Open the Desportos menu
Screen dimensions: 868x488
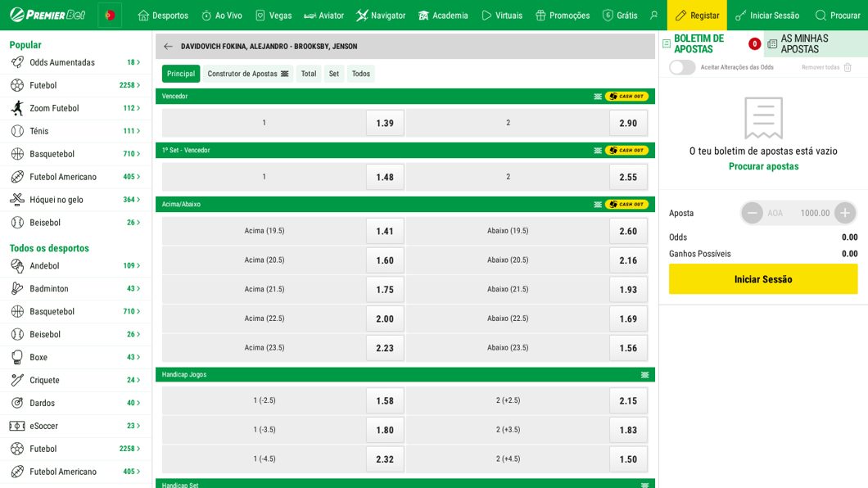coord(163,16)
